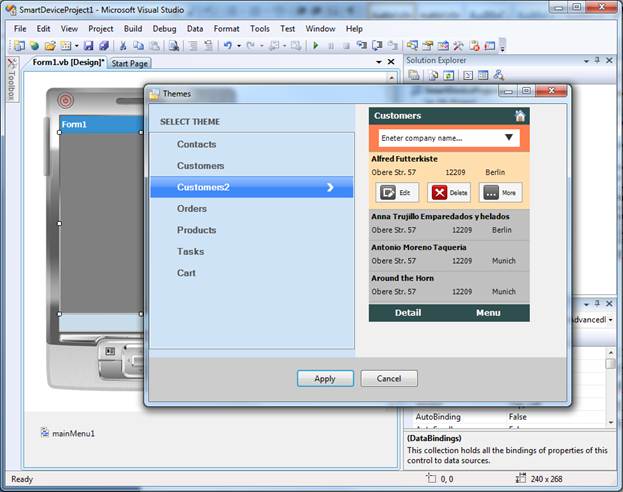Click the mainMenu1 component icon
Image resolution: width=623 pixels, height=492 pixels.
pyautogui.click(x=46, y=433)
